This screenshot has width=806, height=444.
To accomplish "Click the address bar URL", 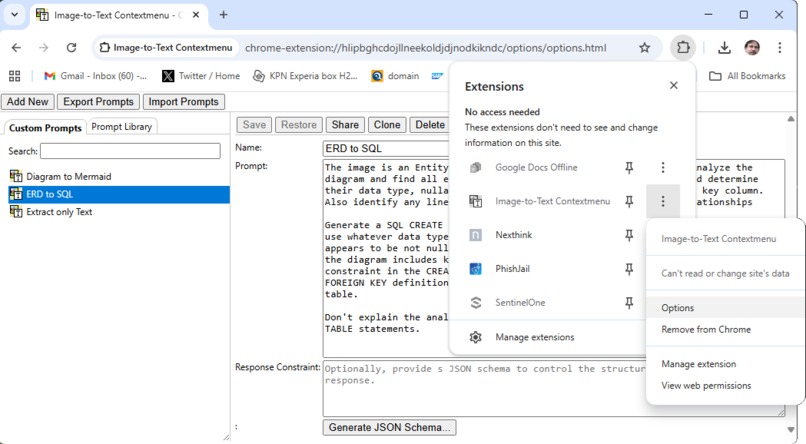I will pos(426,48).
